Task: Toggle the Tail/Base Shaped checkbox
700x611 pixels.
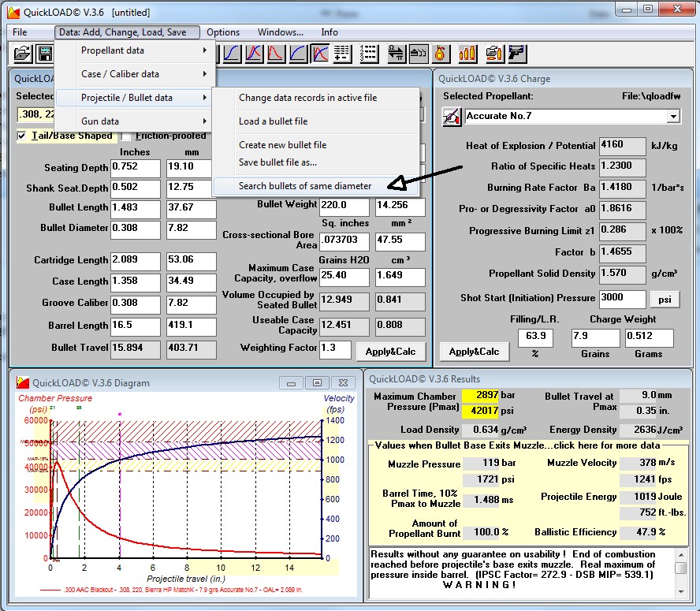Action: click(x=21, y=136)
